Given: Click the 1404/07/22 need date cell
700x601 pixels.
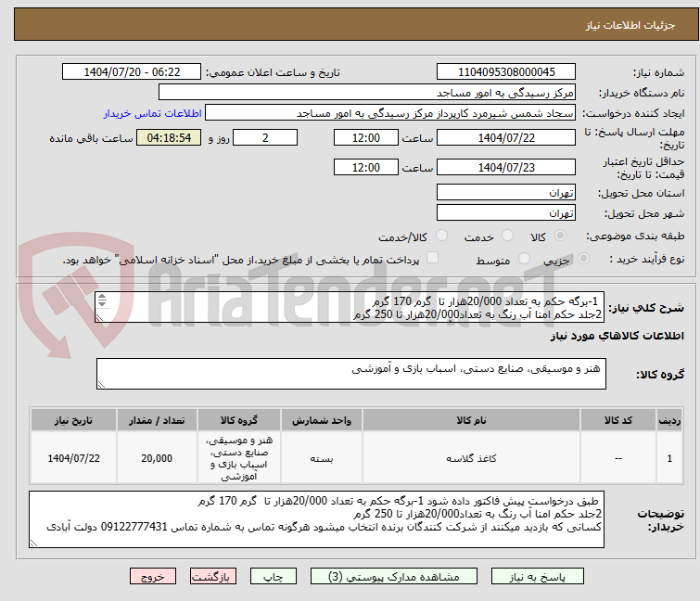Looking at the screenshot, I should coord(73,458).
